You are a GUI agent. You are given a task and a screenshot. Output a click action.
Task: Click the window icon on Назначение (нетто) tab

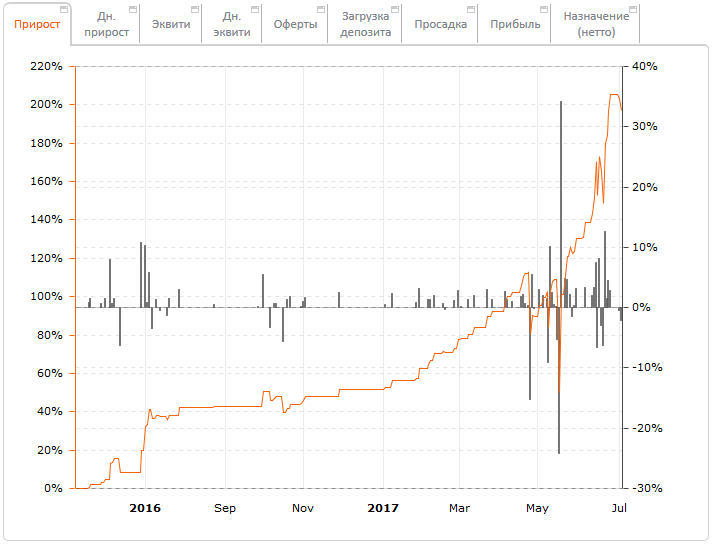[x=633, y=9]
